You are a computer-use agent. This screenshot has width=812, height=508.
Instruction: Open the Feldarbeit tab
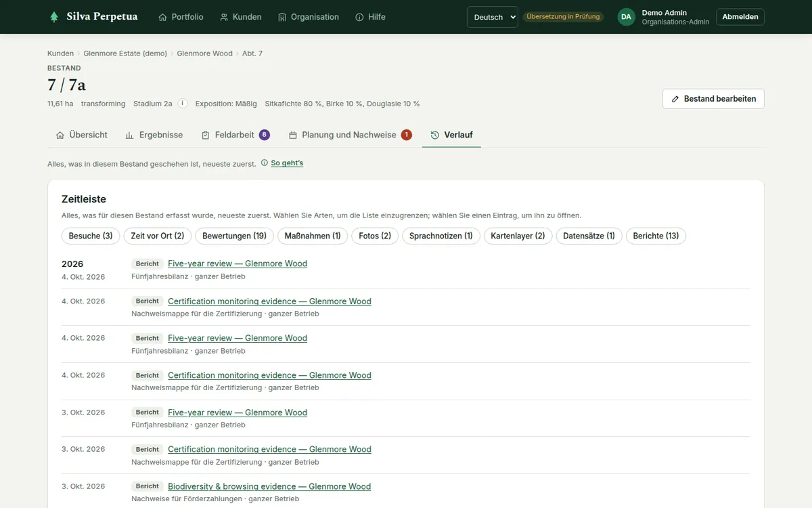click(235, 135)
